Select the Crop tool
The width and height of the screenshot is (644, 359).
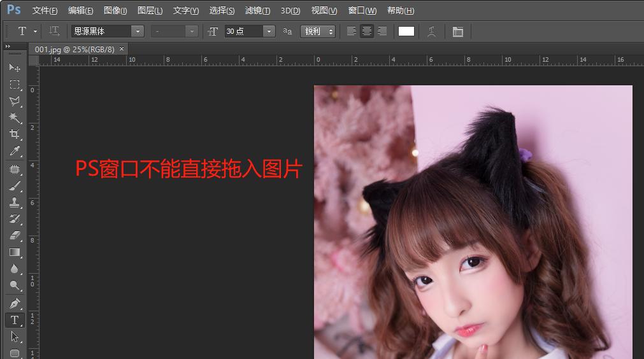[15, 134]
